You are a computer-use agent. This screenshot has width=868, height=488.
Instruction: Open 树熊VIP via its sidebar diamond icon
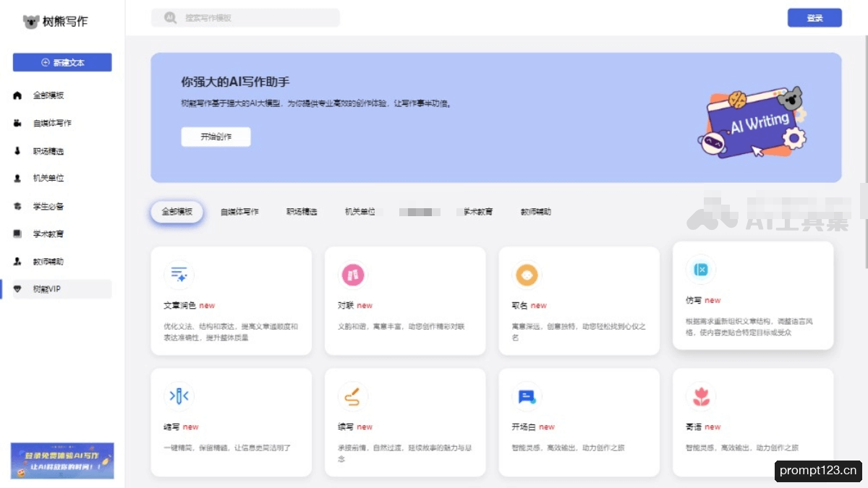click(18, 288)
